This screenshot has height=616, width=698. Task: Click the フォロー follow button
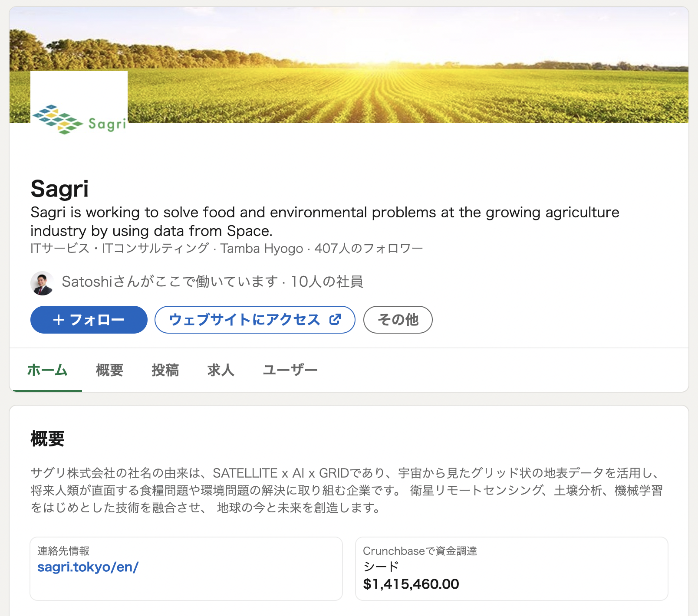(89, 320)
